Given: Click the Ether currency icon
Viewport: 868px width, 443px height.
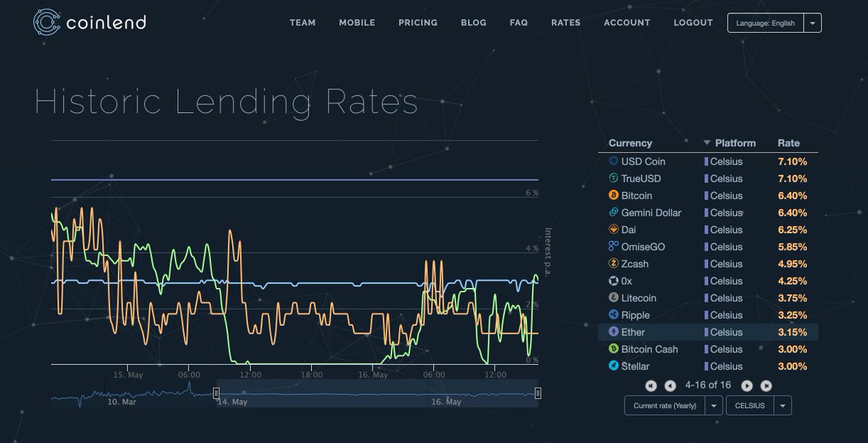Looking at the screenshot, I should pyautogui.click(x=613, y=332).
